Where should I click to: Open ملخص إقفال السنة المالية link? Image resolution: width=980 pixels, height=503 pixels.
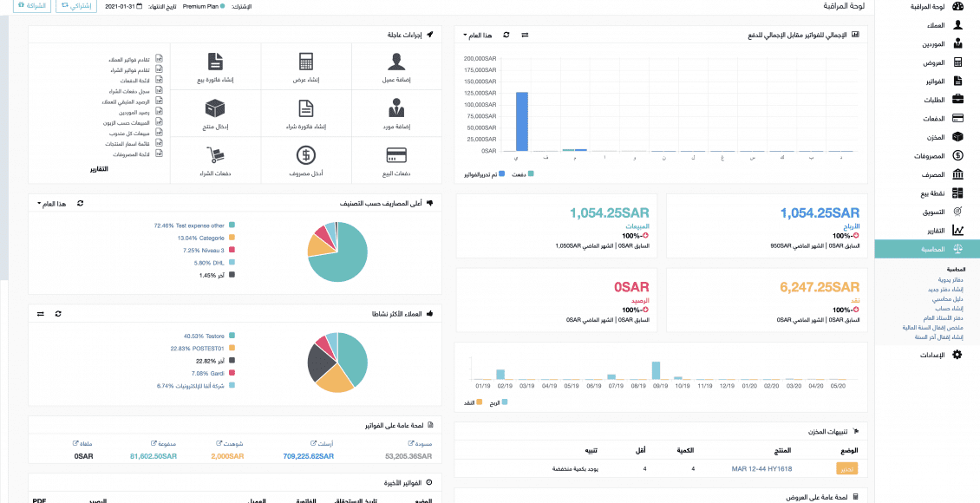tap(933, 327)
